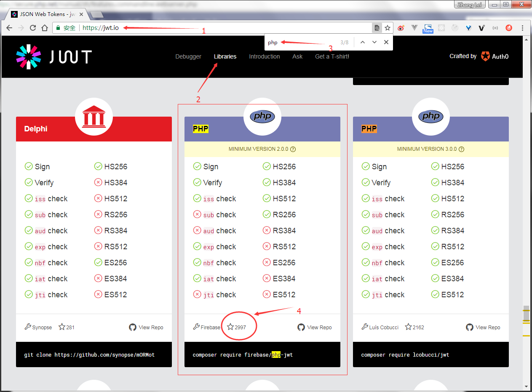
Task: Open the Ask nav item
Action: (x=297, y=56)
